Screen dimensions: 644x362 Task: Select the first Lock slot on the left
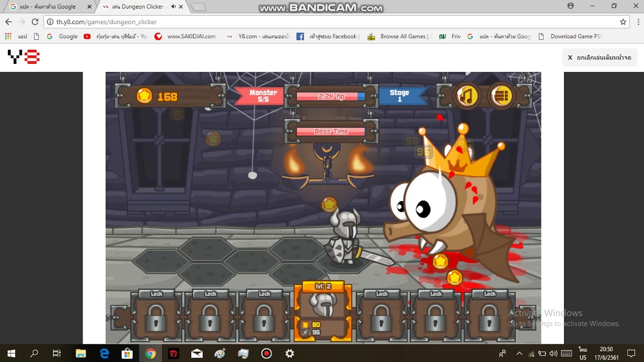pyautogui.click(x=156, y=316)
